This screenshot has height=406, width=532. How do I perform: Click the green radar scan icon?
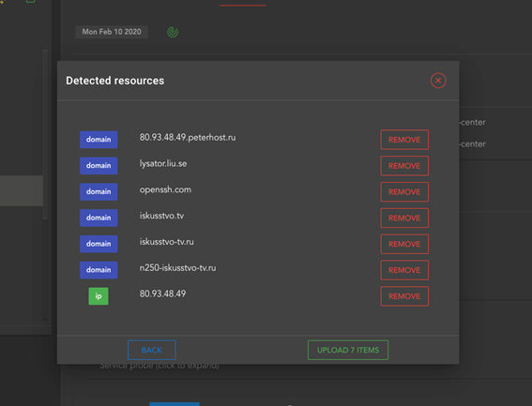click(173, 32)
